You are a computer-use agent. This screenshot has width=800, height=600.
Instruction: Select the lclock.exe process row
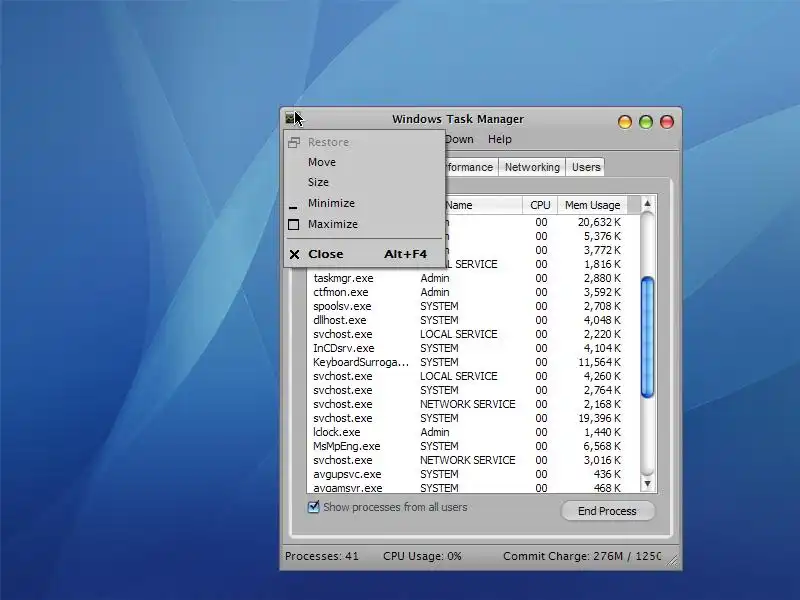pyautogui.click(x=472, y=432)
